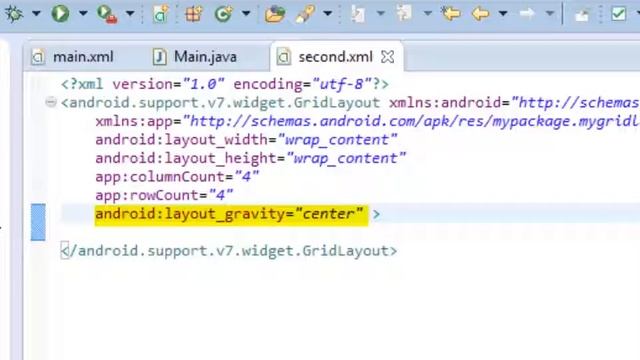640x360 pixels.
Task: Click the xml version declaration line
Action: pyautogui.click(x=224, y=84)
